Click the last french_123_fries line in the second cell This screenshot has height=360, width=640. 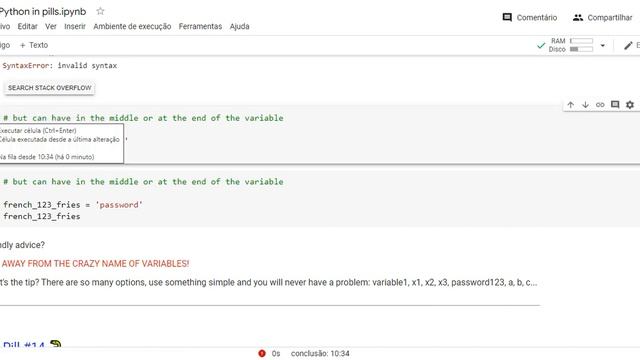click(42, 216)
